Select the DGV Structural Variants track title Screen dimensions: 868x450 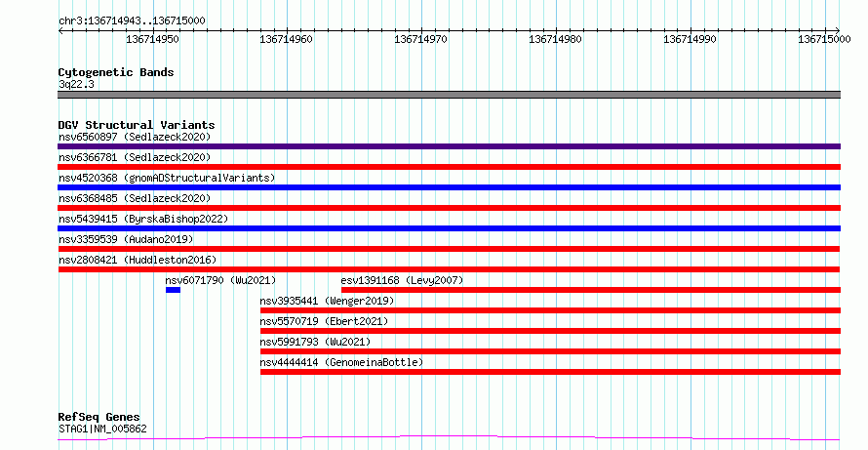point(137,125)
